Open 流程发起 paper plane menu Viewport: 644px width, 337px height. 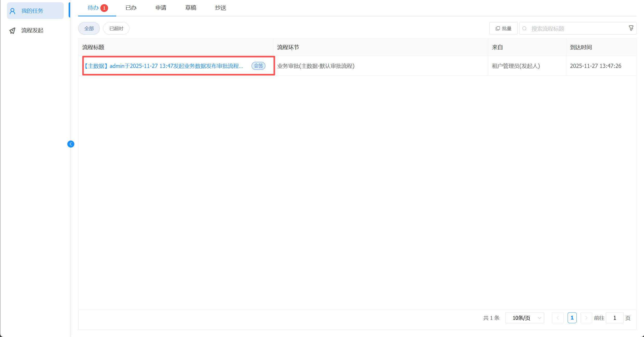pyautogui.click(x=32, y=30)
